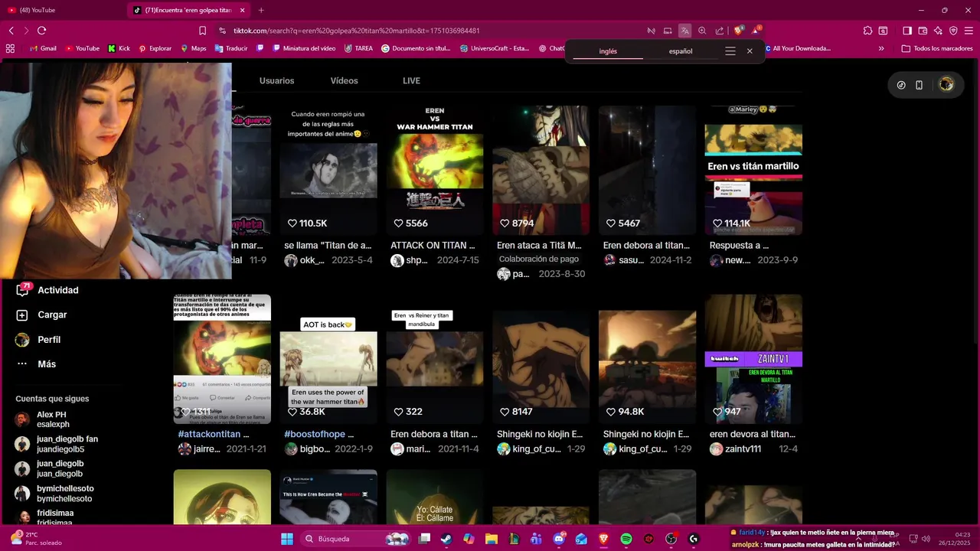Open Brave Rewards triangle icon
980x551 pixels.
756,31
